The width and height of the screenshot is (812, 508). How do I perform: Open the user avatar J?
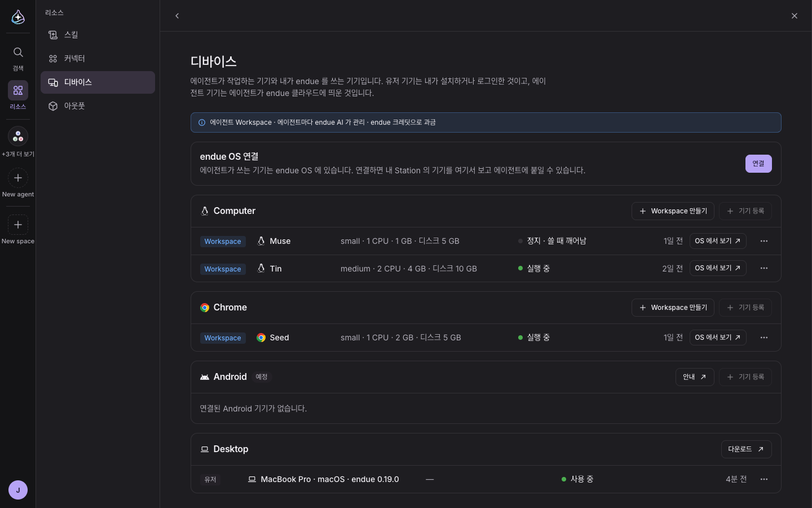coord(18,490)
